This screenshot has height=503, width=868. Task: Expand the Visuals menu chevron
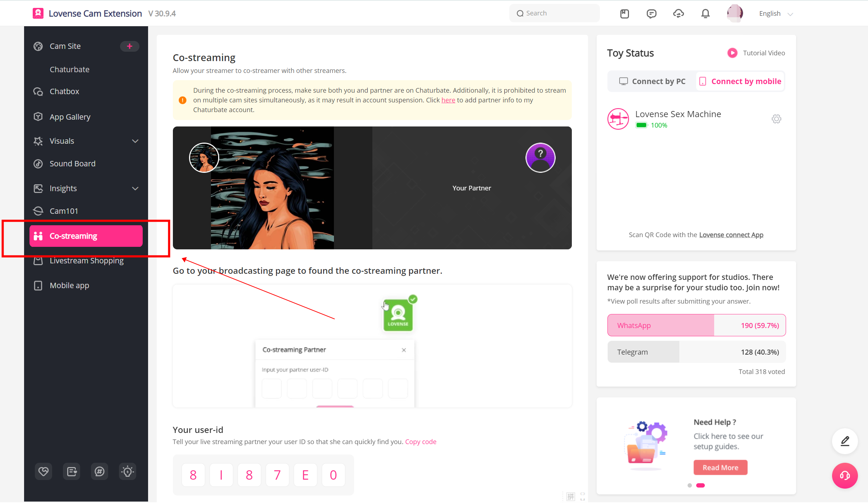(135, 141)
